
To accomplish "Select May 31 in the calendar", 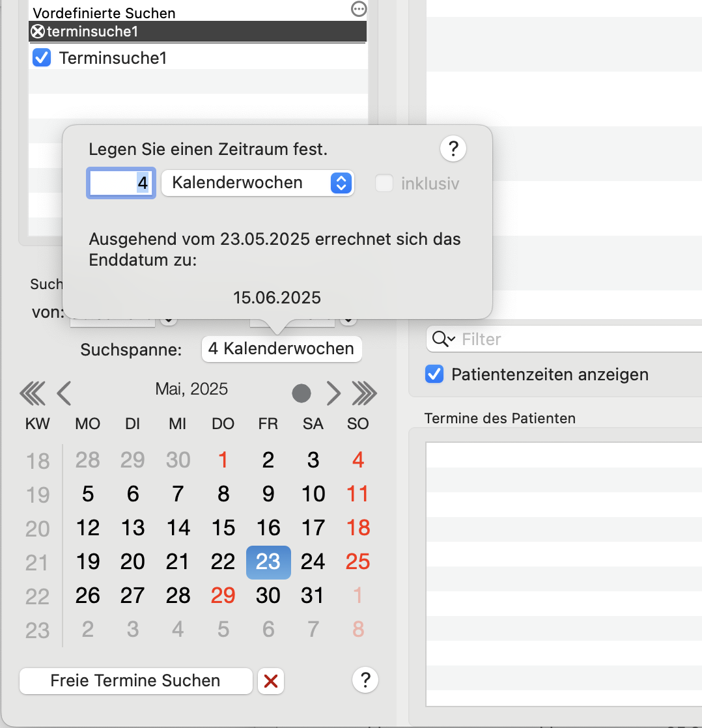I will point(312,596).
